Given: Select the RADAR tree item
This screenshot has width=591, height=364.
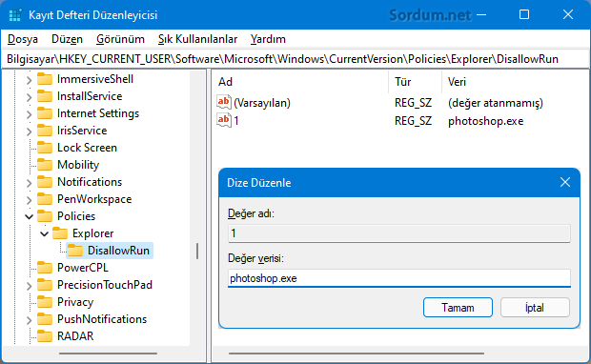Looking at the screenshot, I should (x=75, y=336).
